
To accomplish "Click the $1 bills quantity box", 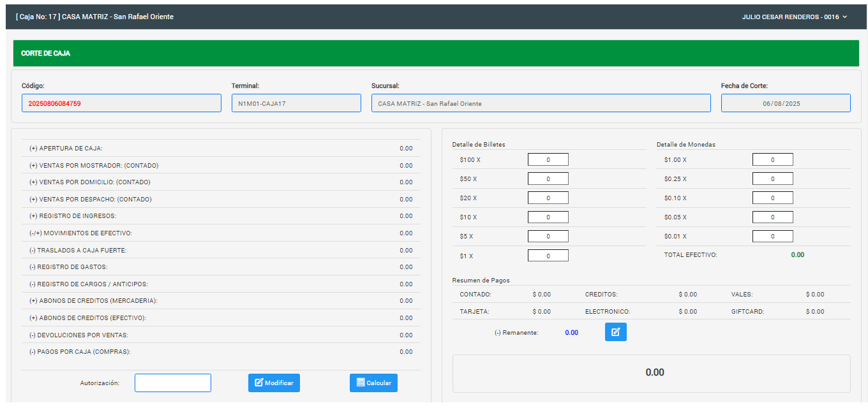I will 548,256.
